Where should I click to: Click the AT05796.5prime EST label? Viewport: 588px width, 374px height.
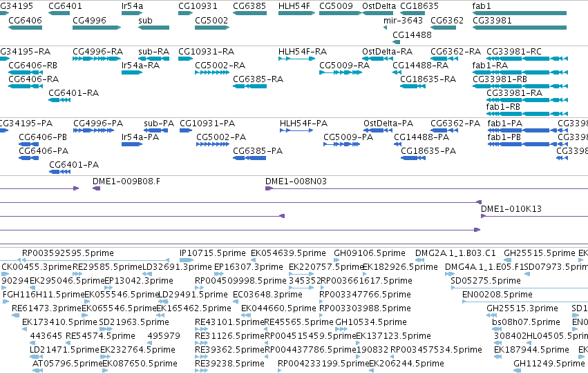(x=68, y=364)
